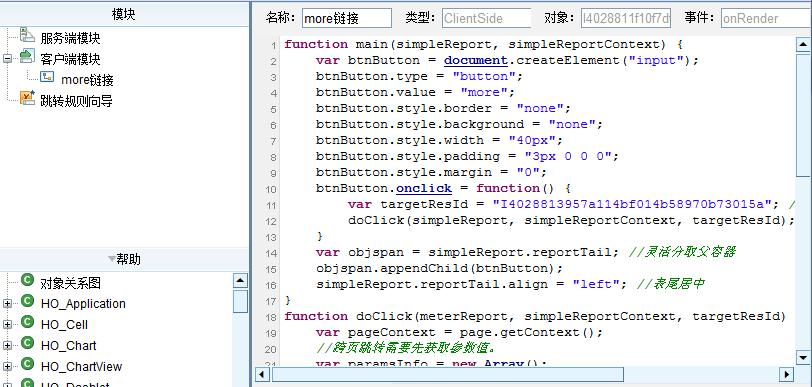This screenshot has width=812, height=387.
Task: Click the help tree scrollbar thumb
Action: click(x=240, y=301)
